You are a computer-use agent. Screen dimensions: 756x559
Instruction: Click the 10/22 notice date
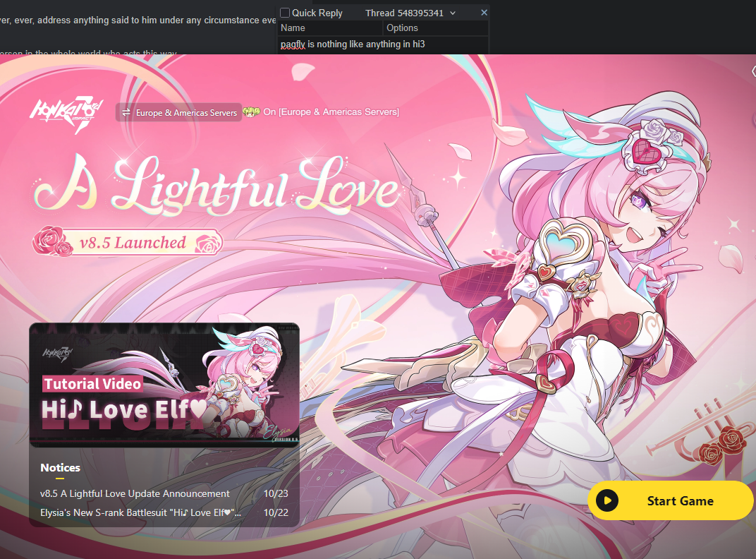[276, 512]
